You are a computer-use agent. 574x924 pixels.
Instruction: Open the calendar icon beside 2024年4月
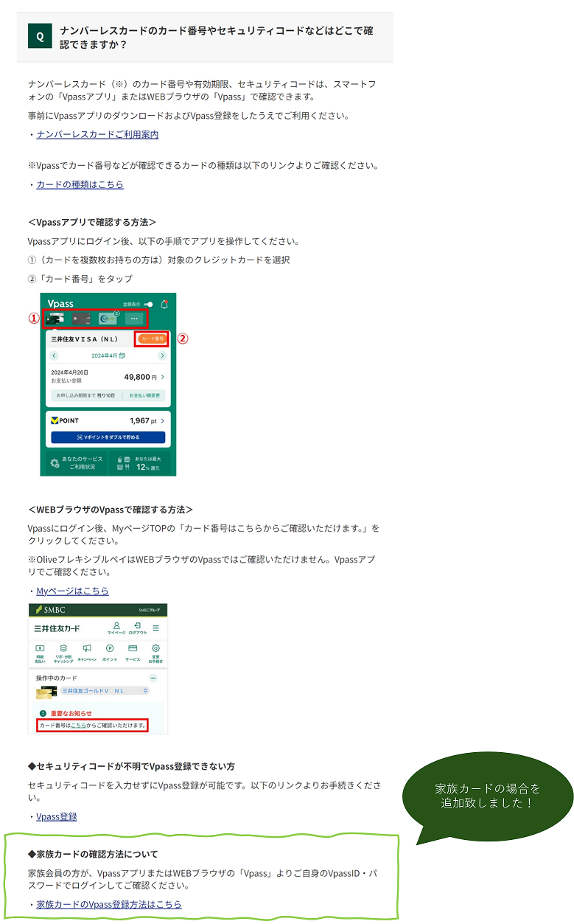point(122,355)
